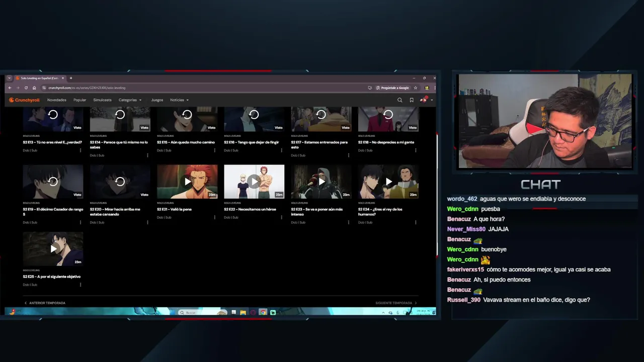Image resolution: width=644 pixels, height=362 pixels.
Task: Go to the browser home page
Action: click(x=34, y=88)
